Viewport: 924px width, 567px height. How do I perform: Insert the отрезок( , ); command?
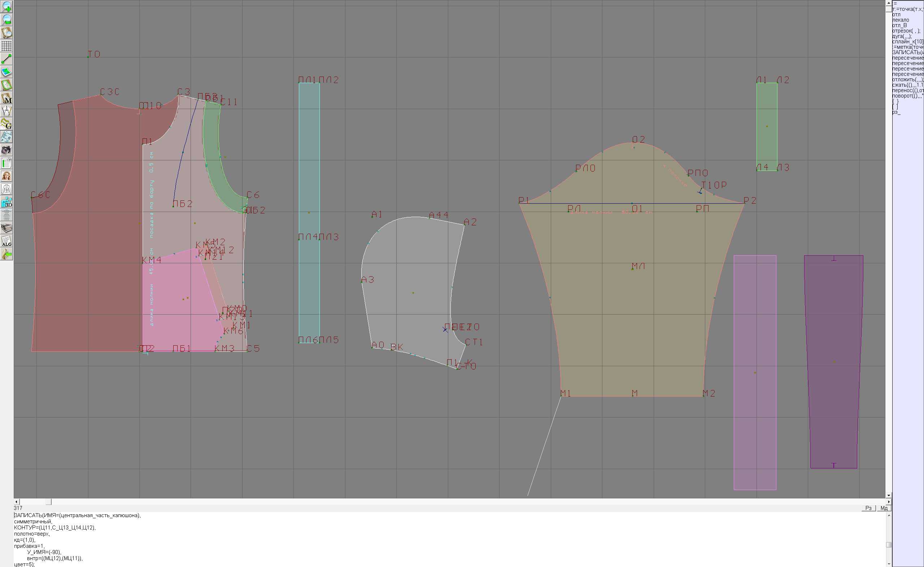coord(906,31)
